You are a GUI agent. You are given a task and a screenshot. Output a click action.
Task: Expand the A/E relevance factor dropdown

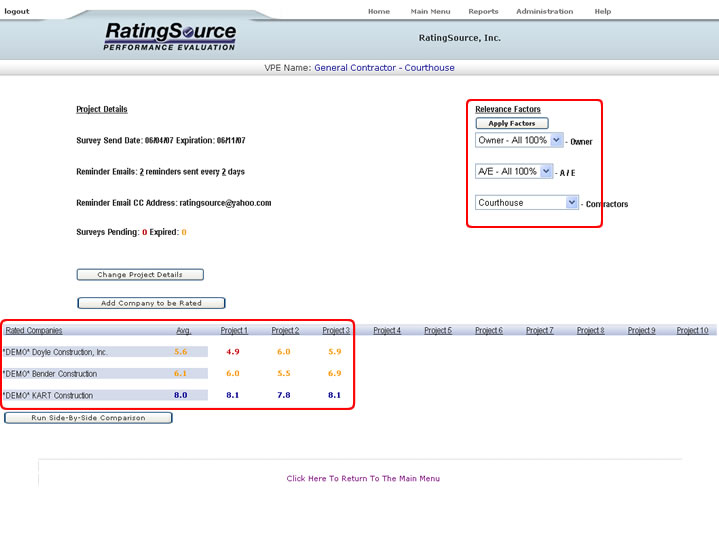coord(514,171)
